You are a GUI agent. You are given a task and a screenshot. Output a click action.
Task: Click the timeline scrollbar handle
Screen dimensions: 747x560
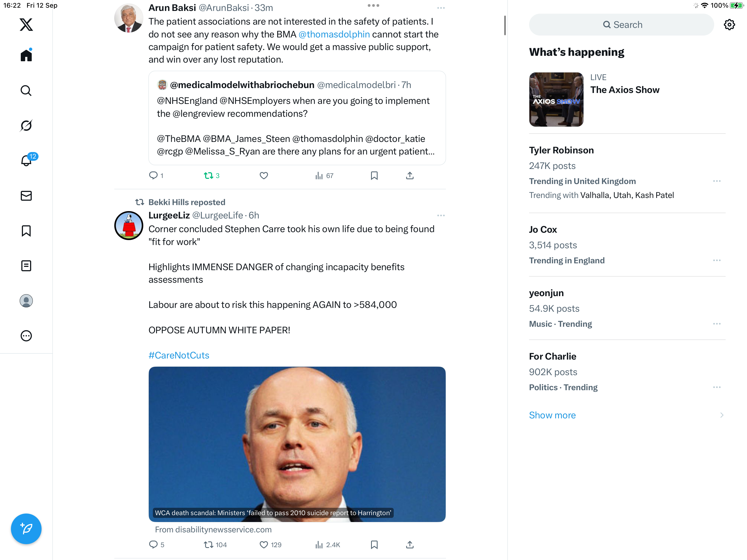(x=505, y=25)
